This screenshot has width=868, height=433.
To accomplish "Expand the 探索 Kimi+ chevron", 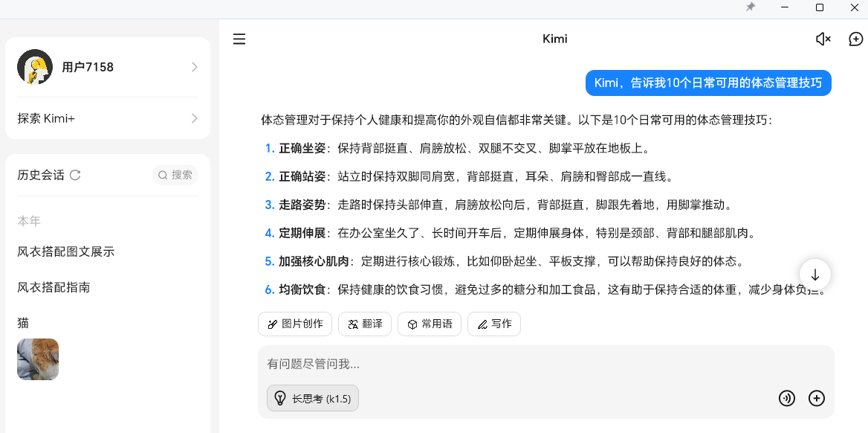I will (194, 118).
